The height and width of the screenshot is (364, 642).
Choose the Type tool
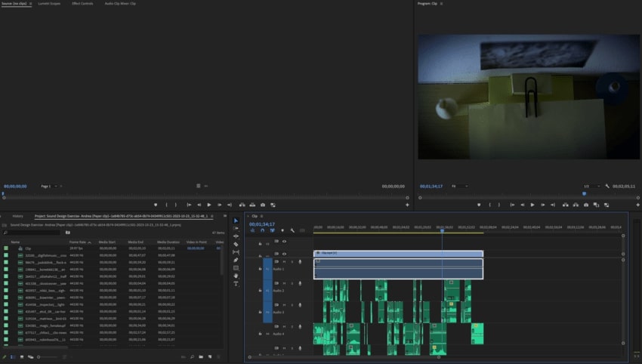click(x=236, y=284)
